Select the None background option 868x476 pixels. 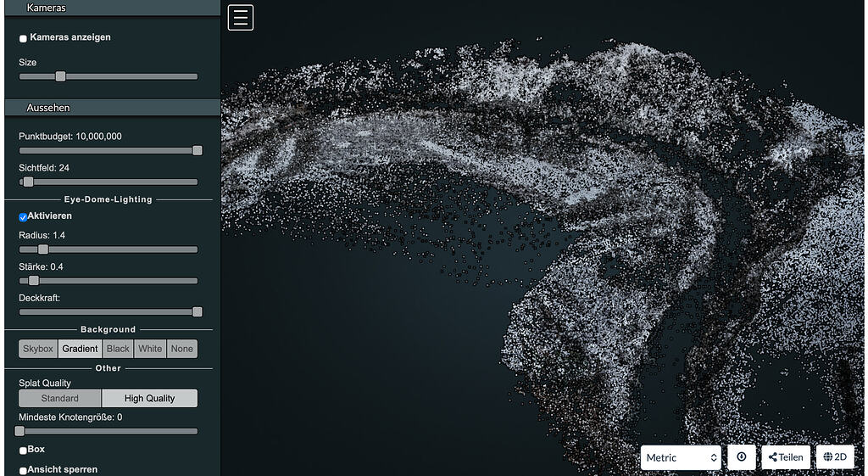pyautogui.click(x=182, y=349)
